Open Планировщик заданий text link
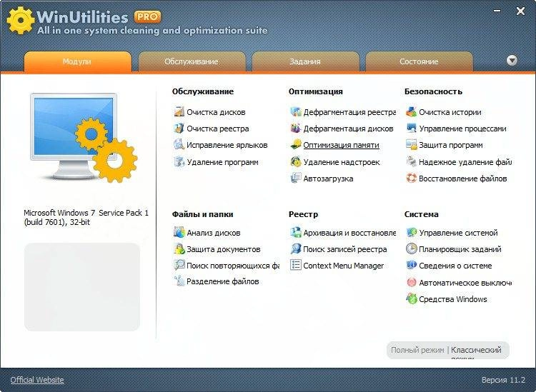 point(460,249)
